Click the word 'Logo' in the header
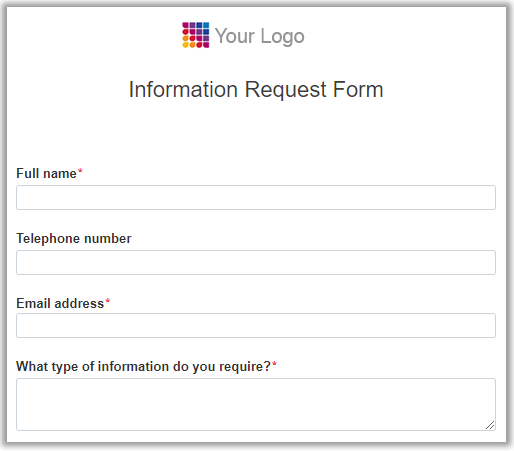Screen dimensions: 514x451 point(282,37)
